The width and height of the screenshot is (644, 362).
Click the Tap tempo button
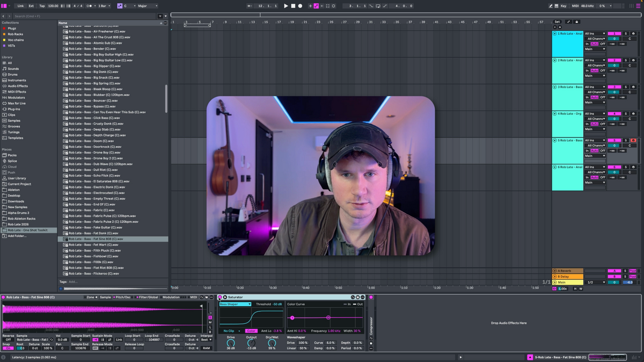[42, 6]
